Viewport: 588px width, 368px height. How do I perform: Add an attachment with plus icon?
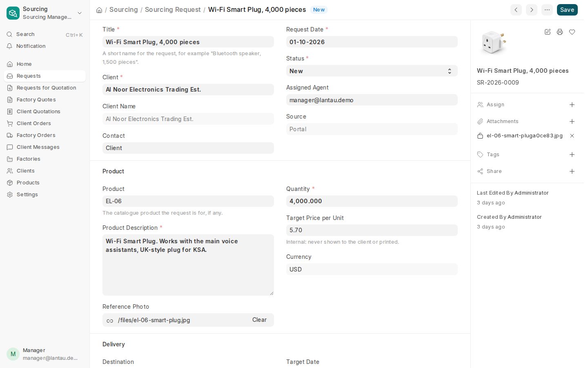[x=572, y=121]
